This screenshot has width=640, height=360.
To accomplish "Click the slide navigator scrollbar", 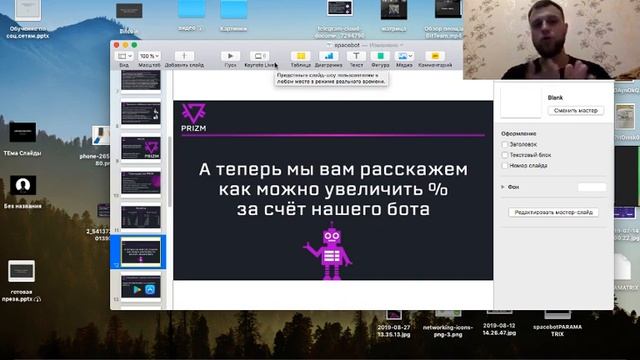I will [x=169, y=171].
